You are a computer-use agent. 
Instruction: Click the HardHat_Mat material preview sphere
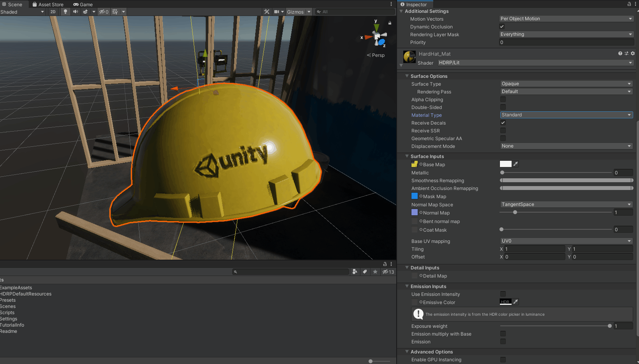410,57
